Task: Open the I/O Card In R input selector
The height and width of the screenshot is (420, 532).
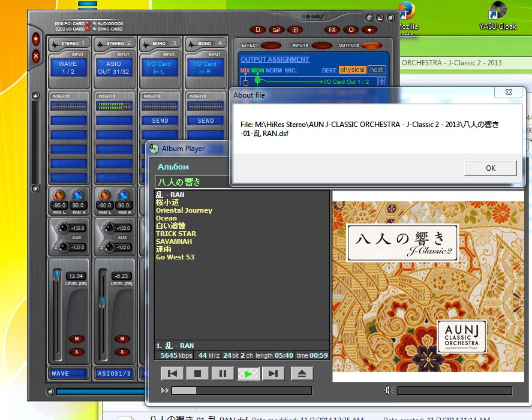Action: 205,68
